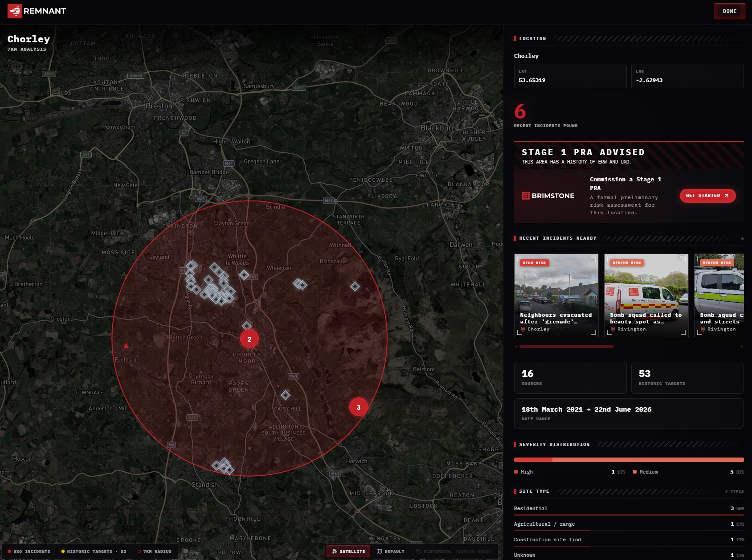Toggle the 7KM Radius legend item

pos(155,552)
